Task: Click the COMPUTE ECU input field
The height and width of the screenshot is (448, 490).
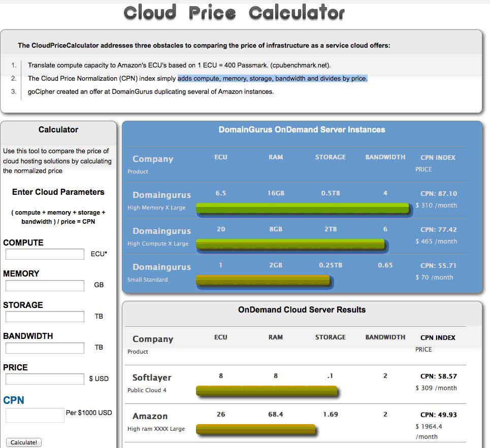Action: tap(45, 254)
